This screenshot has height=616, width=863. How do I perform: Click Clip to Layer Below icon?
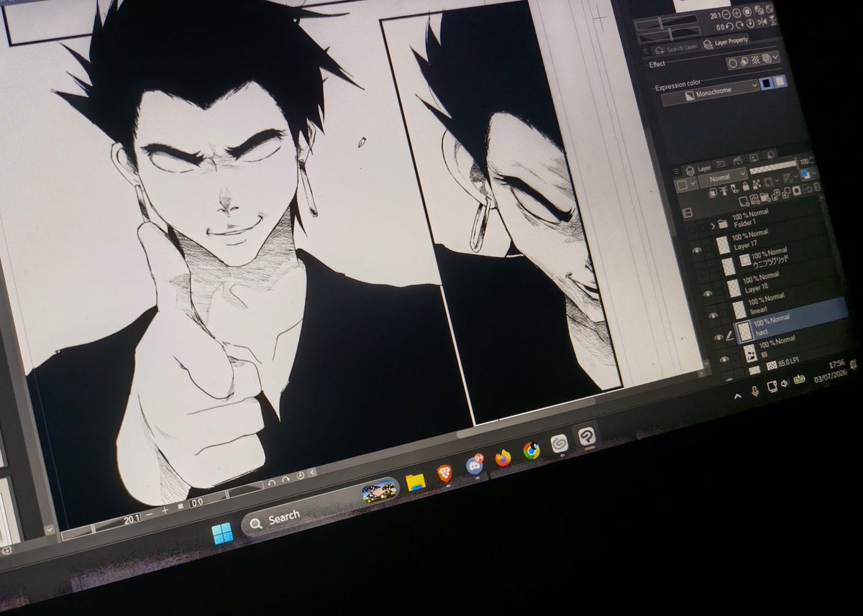pyautogui.click(x=713, y=193)
